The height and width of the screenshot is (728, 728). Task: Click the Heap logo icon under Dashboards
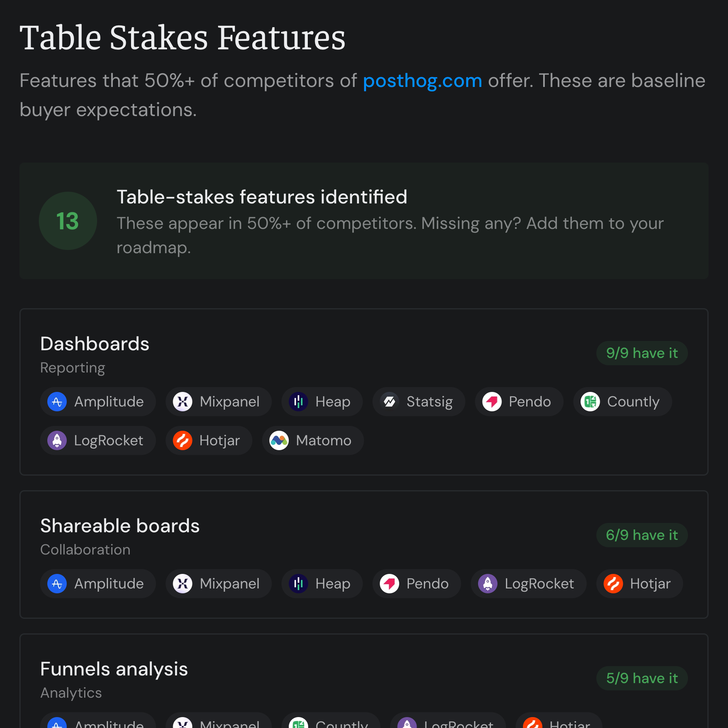298,402
